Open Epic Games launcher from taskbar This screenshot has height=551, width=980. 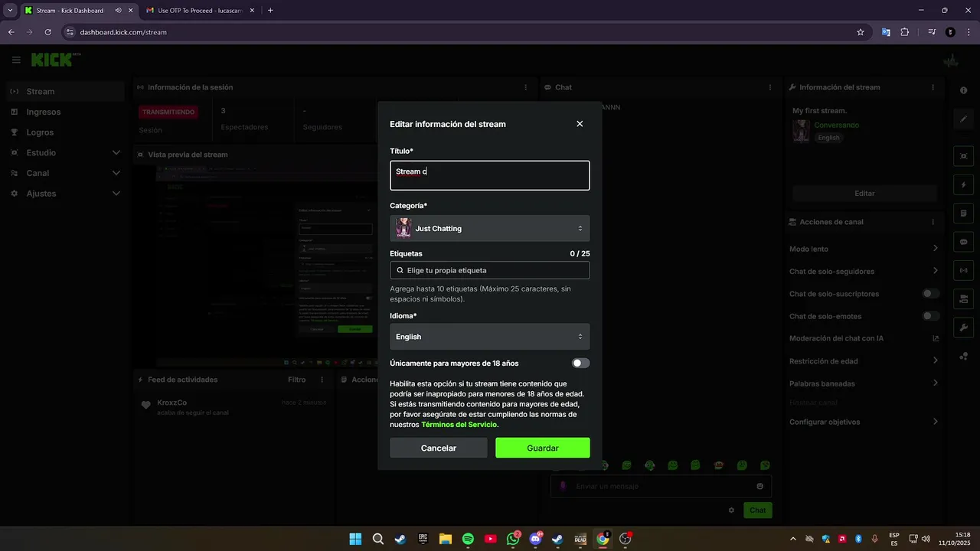click(423, 539)
